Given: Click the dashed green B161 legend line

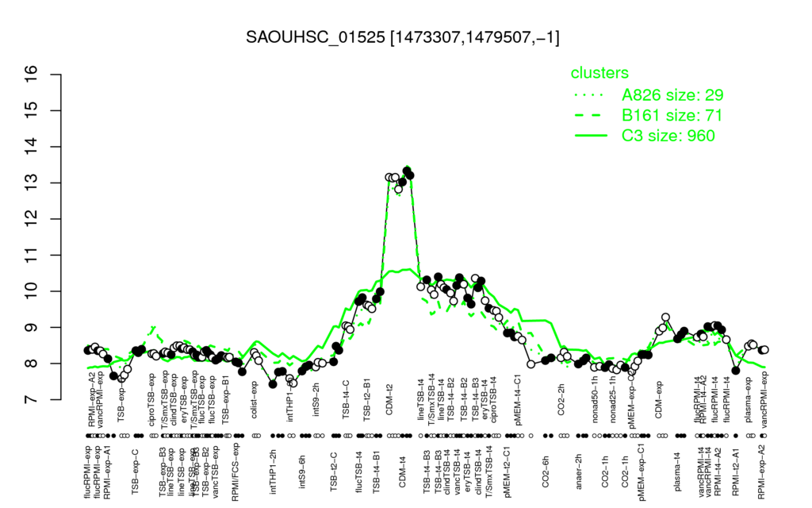Looking at the screenshot, I should point(588,115).
